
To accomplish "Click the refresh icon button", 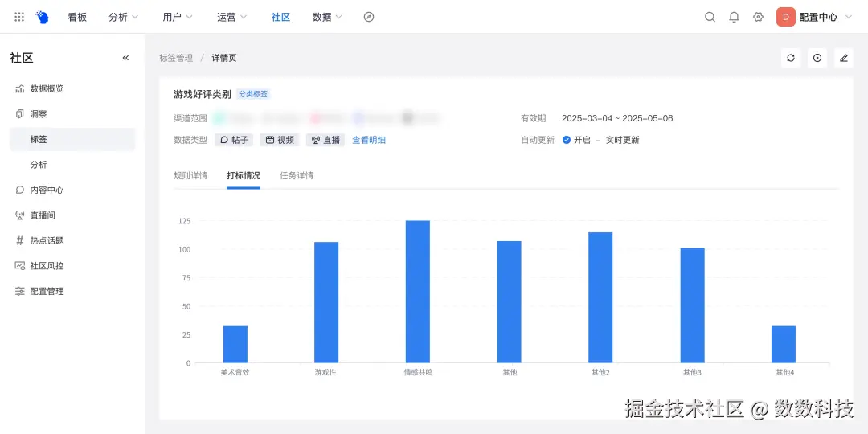I will pos(791,58).
